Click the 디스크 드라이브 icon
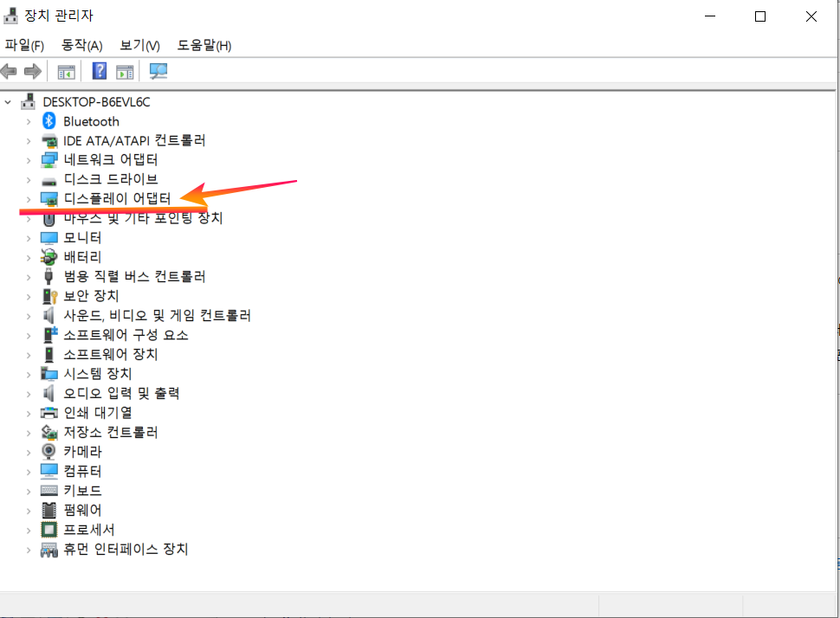The height and width of the screenshot is (618, 840). (49, 181)
